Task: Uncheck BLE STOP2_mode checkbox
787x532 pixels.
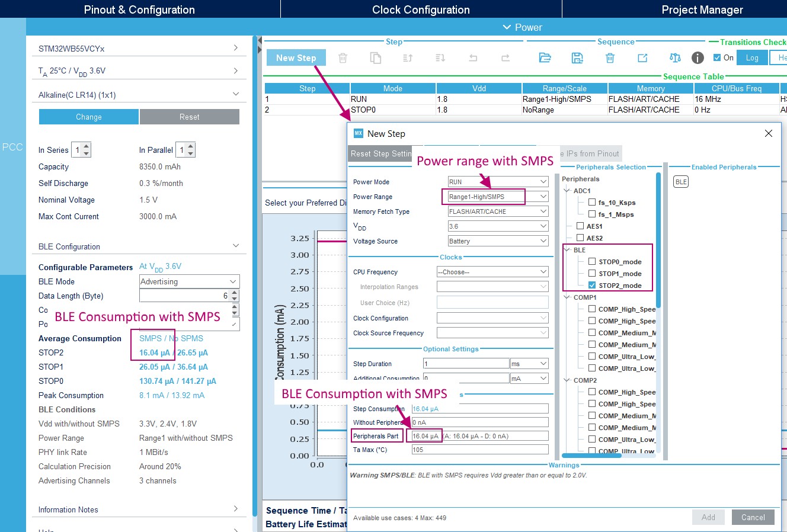Action: [592, 286]
